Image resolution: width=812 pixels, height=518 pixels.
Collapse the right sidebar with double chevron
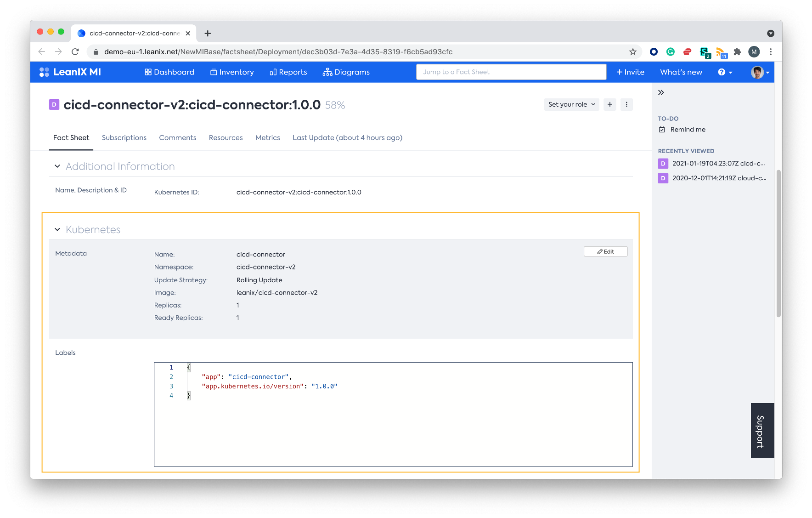click(661, 92)
